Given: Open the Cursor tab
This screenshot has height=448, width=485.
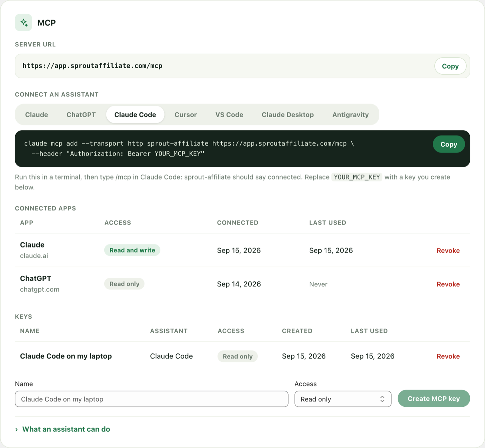Looking at the screenshot, I should [186, 115].
